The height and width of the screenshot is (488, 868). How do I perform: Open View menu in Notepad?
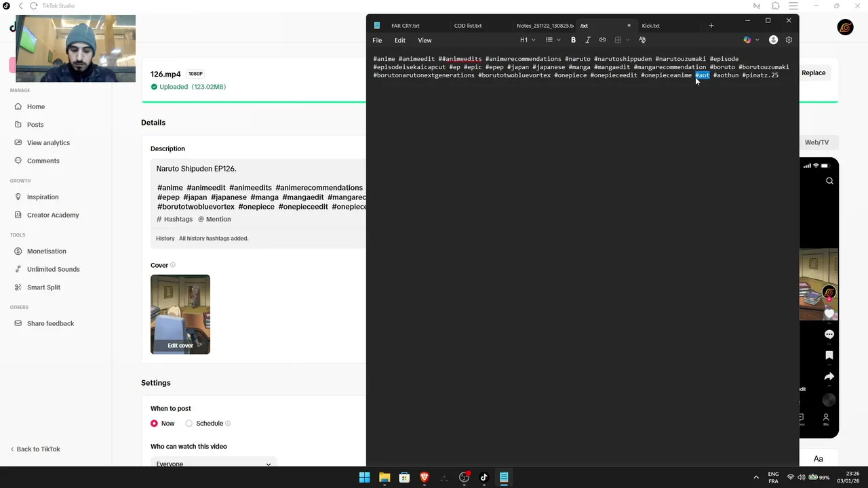pos(425,40)
